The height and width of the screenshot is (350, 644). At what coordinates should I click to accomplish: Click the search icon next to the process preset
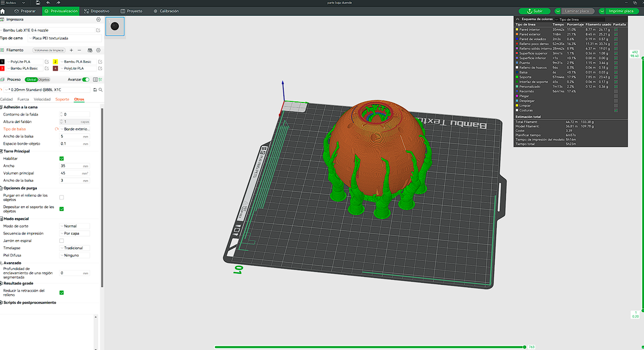[x=101, y=89]
